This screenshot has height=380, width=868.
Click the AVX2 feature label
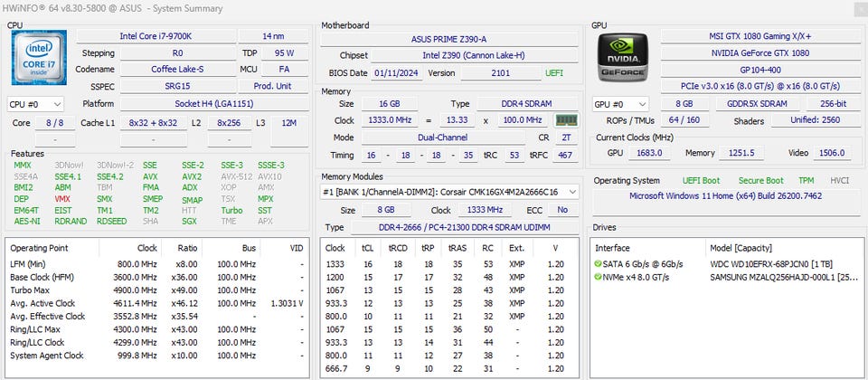[192, 176]
